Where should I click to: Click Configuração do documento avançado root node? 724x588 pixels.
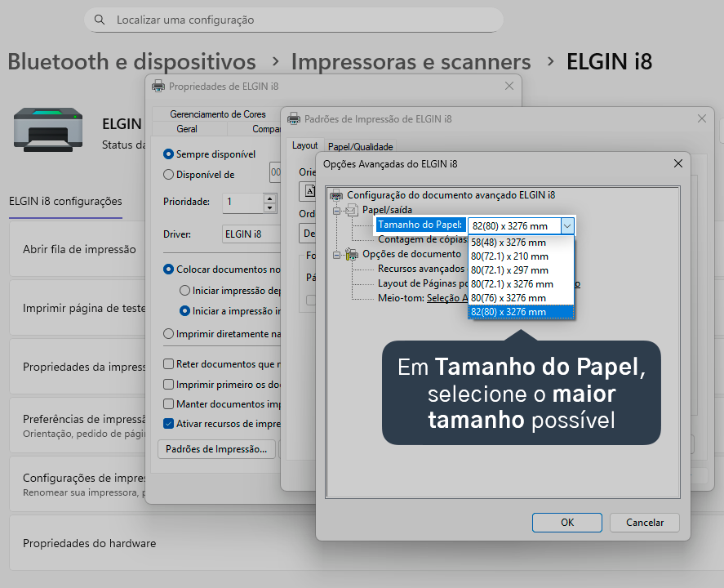point(451,195)
